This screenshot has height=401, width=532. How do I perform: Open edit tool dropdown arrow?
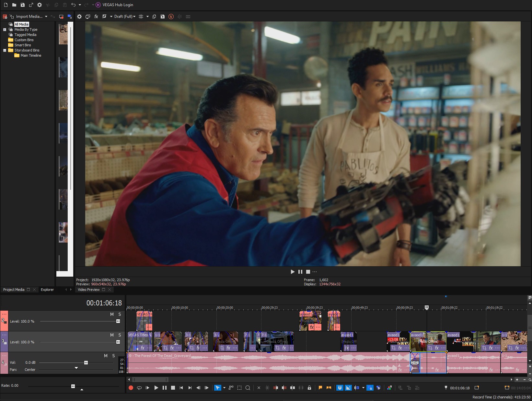224,388
